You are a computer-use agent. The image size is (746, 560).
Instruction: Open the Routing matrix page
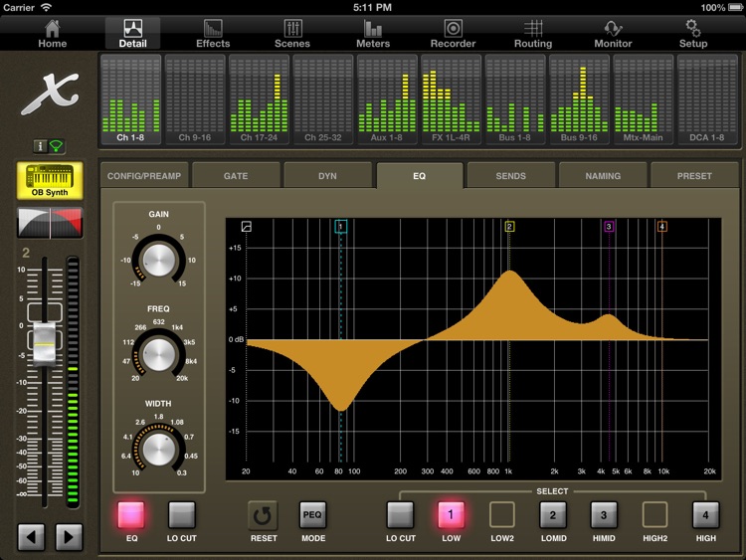pos(533,33)
